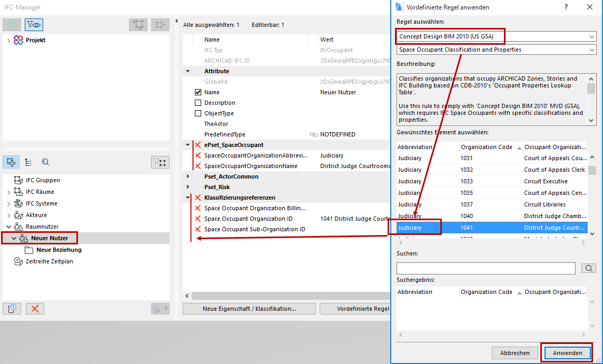This screenshot has width=603, height=364.
Task: Check the Description attribute checkbox
Action: coord(198,103)
